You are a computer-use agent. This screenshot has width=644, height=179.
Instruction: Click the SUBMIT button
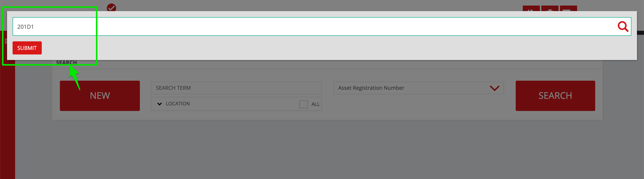[27, 48]
